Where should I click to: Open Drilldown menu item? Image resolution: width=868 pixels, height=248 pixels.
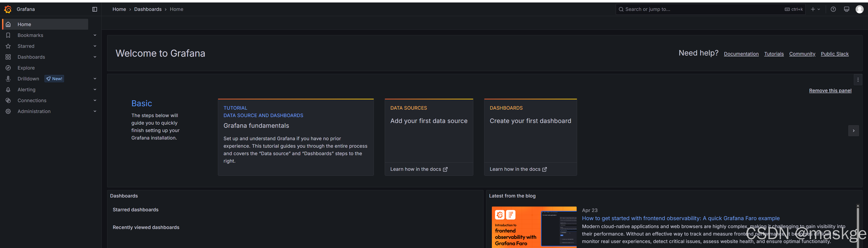coord(28,79)
